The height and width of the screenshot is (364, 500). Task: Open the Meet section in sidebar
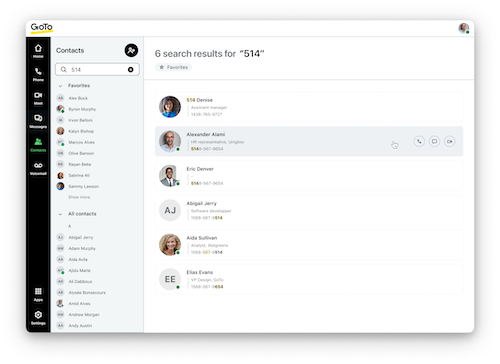point(38,98)
